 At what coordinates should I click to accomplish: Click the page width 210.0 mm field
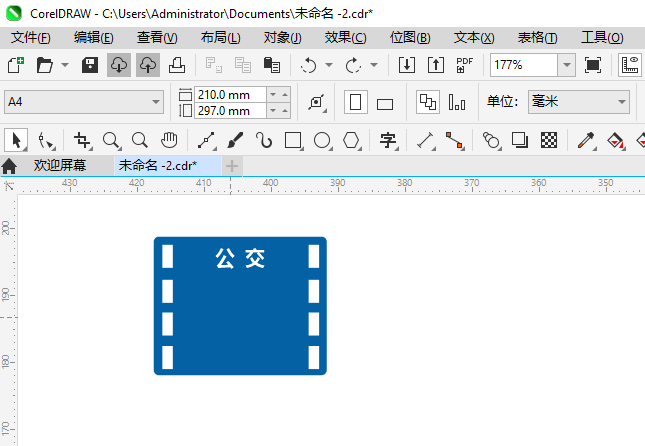click(230, 95)
